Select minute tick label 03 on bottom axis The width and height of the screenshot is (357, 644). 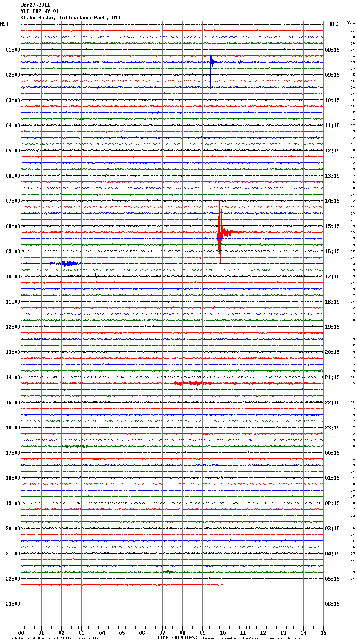click(81, 633)
